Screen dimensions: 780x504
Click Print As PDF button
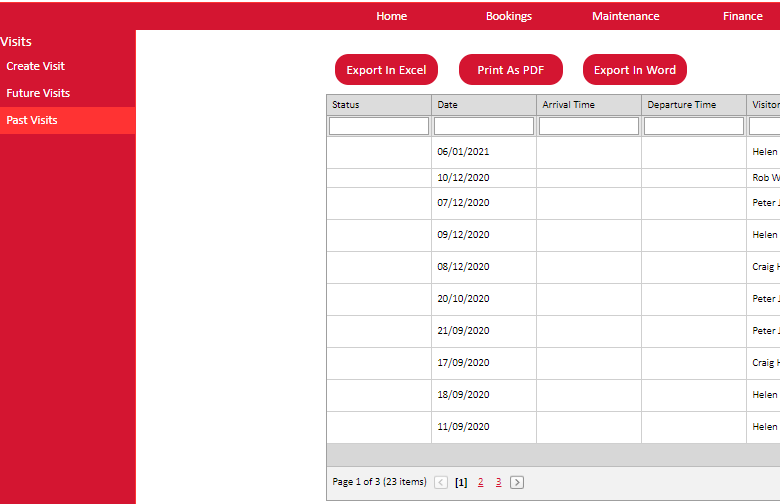click(510, 70)
